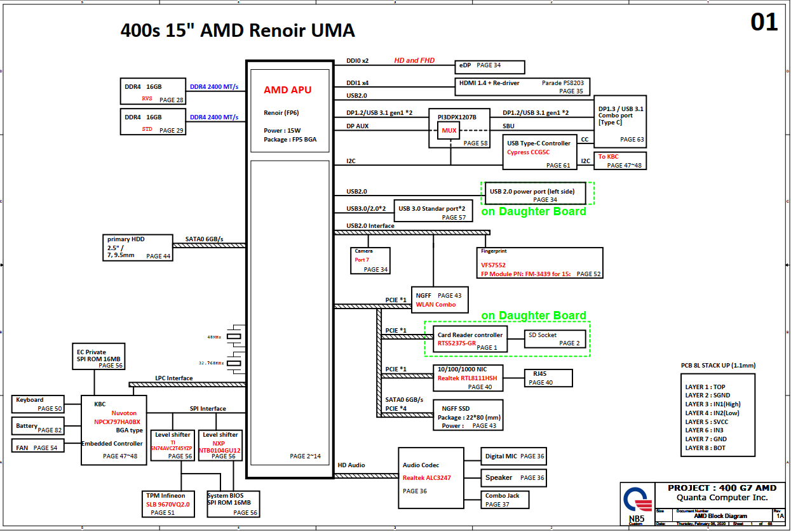Select the red 'SLB 9670VQ2.0' TPM part

(x=168, y=504)
